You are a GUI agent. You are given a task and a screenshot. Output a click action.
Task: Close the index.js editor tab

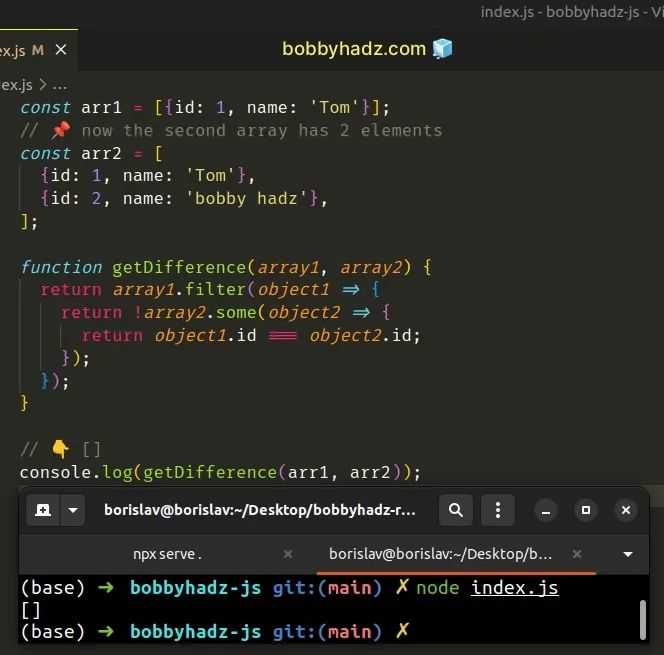click(x=61, y=50)
